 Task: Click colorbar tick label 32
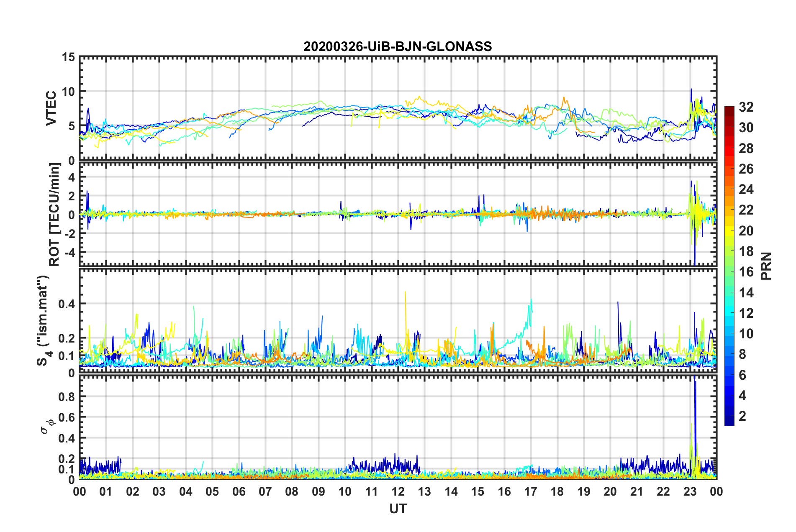[746, 107]
